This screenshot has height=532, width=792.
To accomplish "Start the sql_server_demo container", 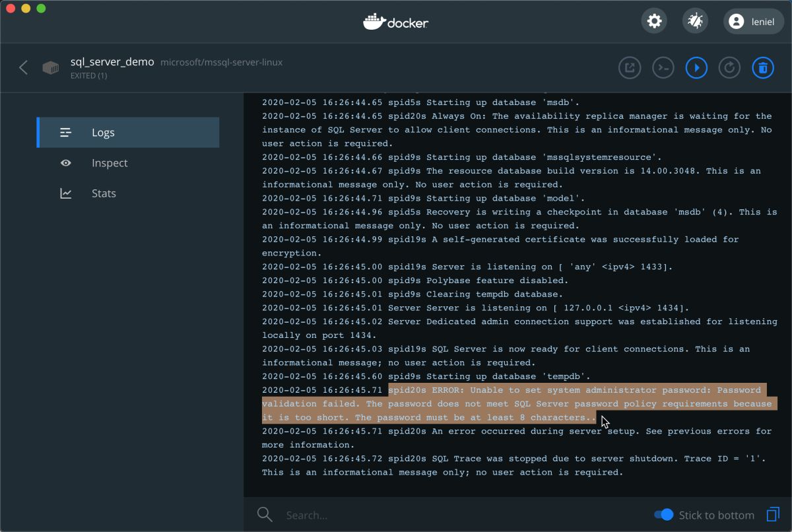I will [696, 67].
